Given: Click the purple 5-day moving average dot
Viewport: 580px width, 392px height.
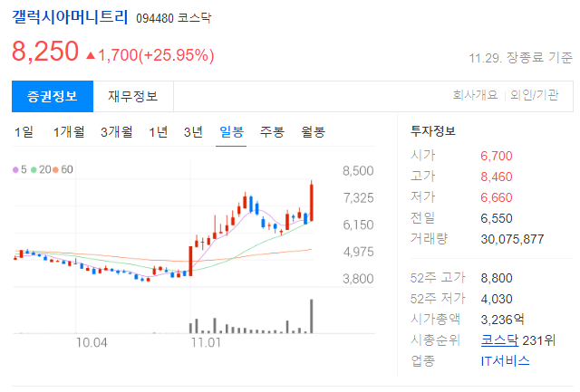Looking at the screenshot, I should coord(15,169).
